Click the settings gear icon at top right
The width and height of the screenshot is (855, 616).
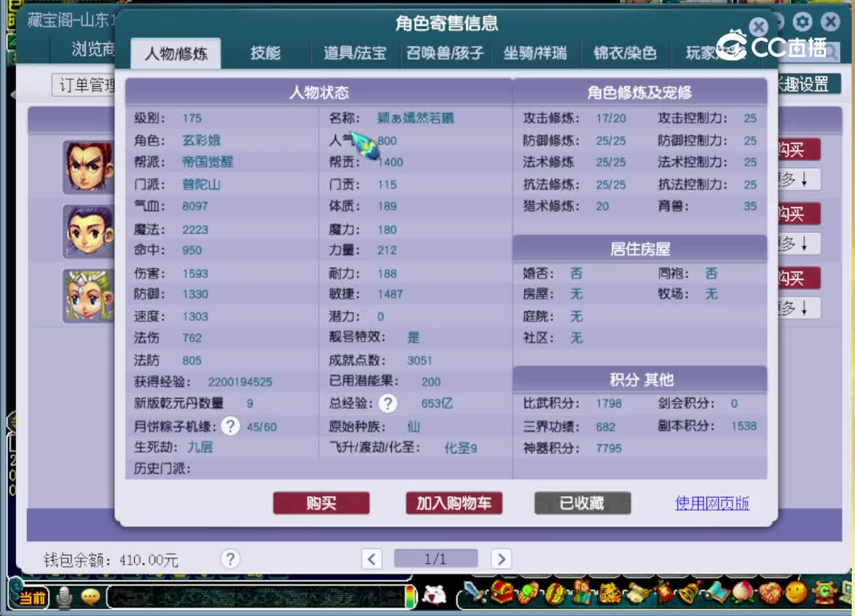[x=802, y=22]
